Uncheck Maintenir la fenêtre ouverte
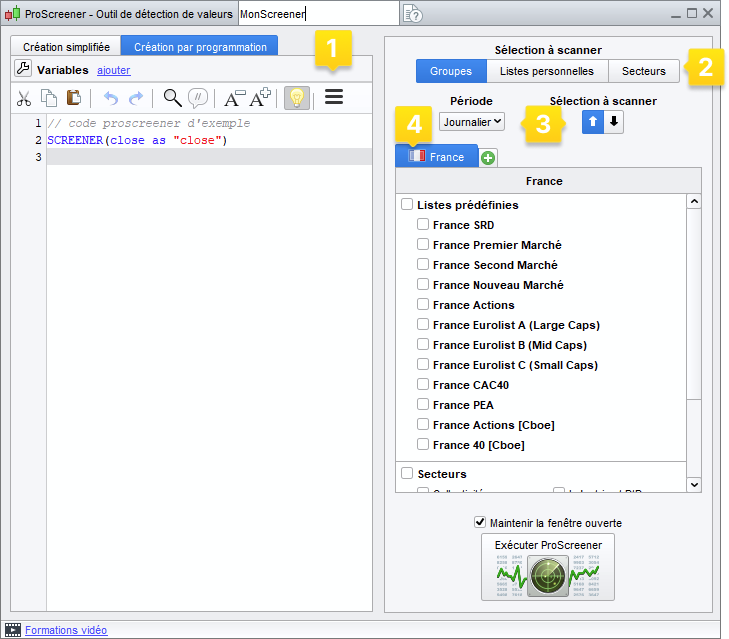729x639 pixels. point(480,522)
